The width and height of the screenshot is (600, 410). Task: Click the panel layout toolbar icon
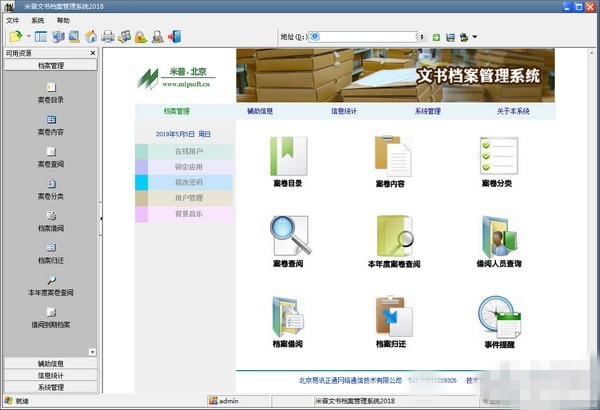click(x=41, y=37)
